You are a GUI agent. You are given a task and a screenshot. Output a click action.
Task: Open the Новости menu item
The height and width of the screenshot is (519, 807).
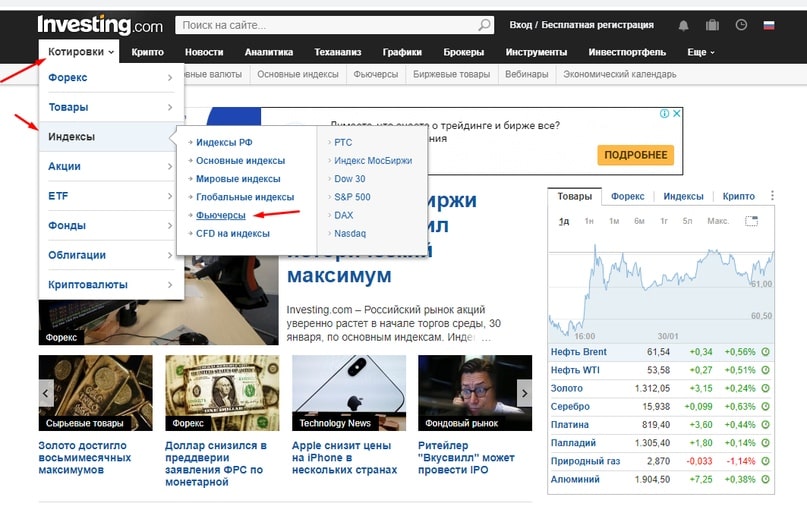click(204, 52)
